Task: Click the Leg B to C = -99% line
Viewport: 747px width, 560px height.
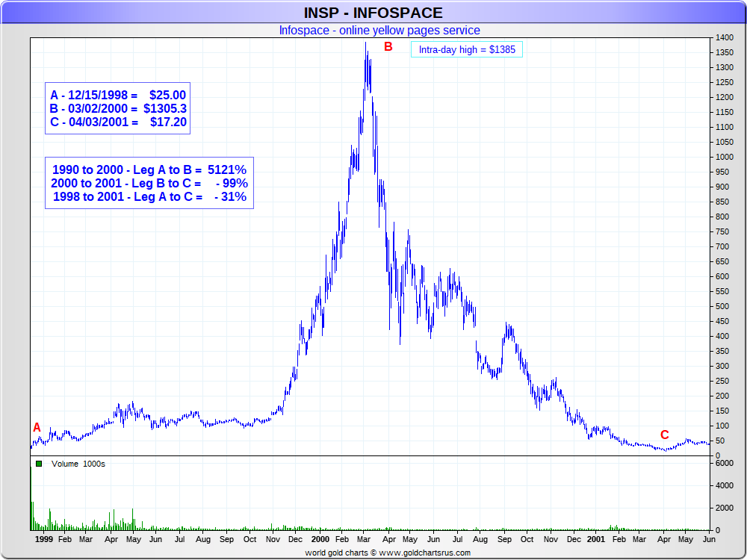Action: [x=149, y=184]
